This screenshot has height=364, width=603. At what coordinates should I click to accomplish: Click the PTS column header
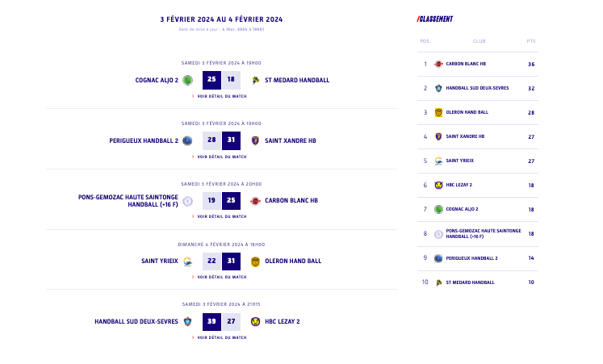pos(530,40)
